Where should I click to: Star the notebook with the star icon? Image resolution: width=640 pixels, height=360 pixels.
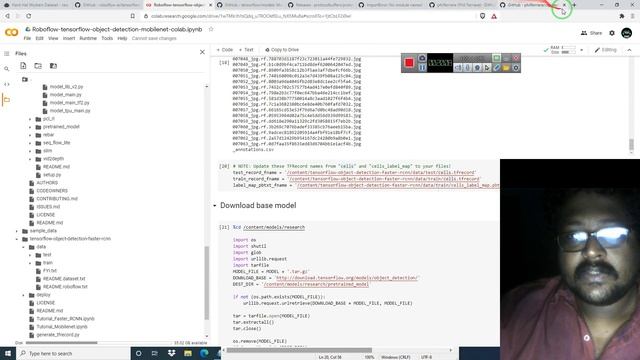(211, 29)
